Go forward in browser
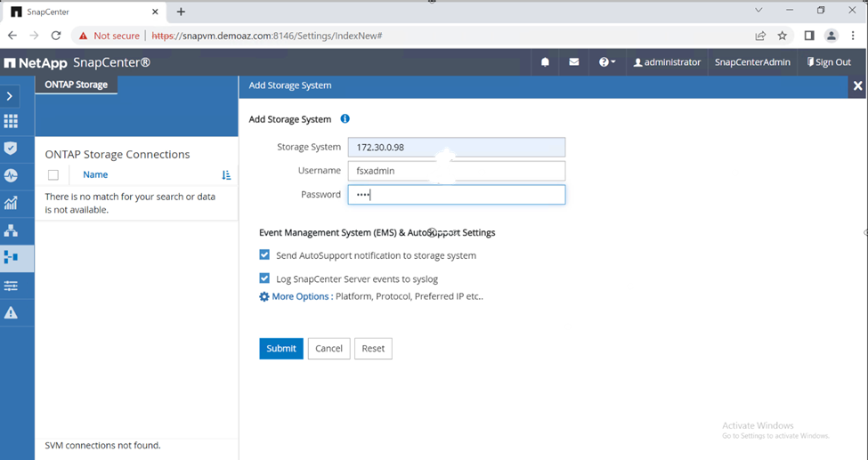 35,36
